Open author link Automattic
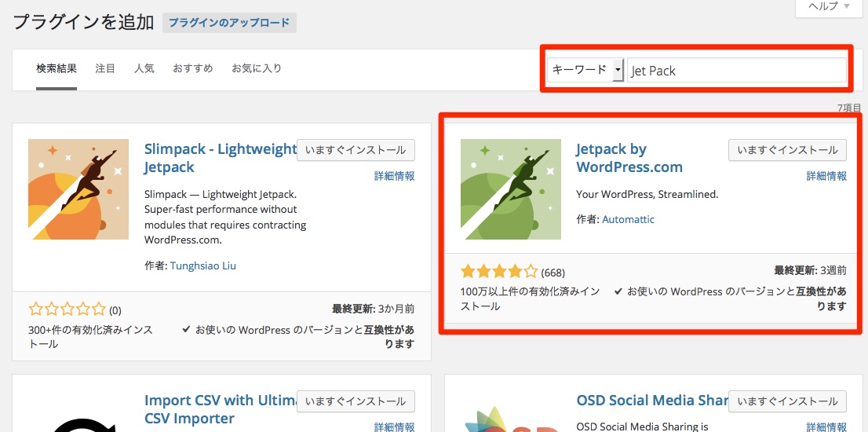 [x=629, y=219]
